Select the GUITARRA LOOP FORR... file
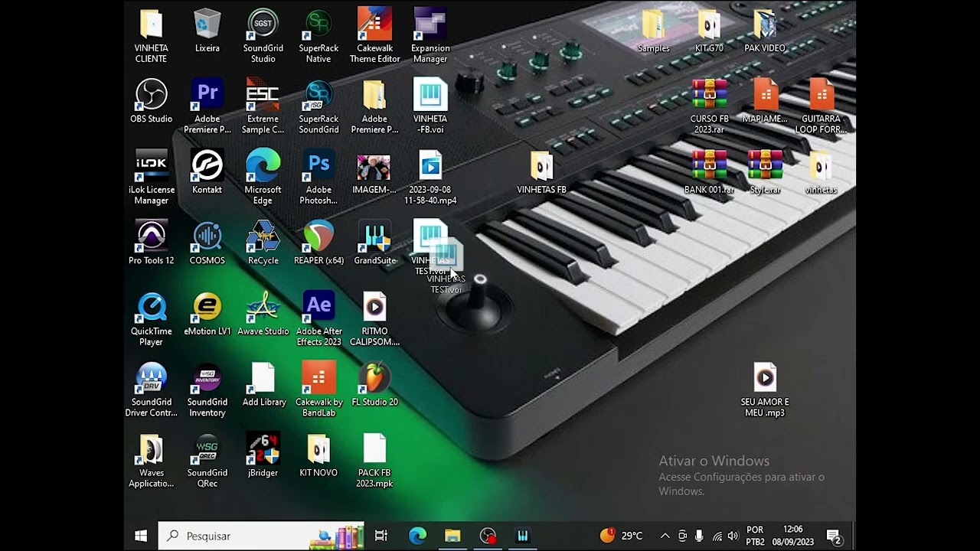The image size is (980, 551). pos(821,106)
